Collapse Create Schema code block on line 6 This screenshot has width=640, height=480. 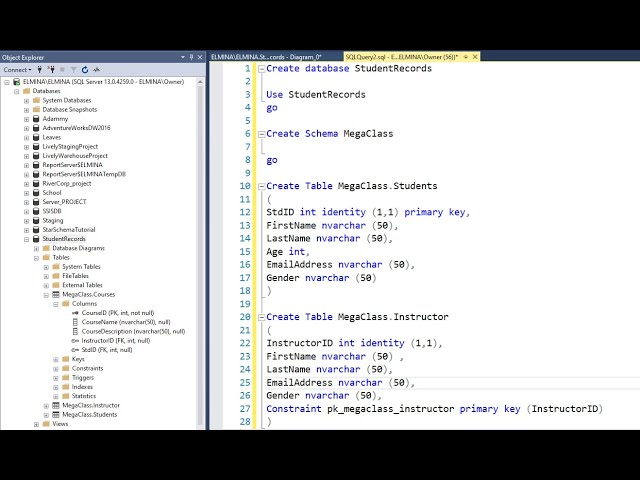(261, 134)
